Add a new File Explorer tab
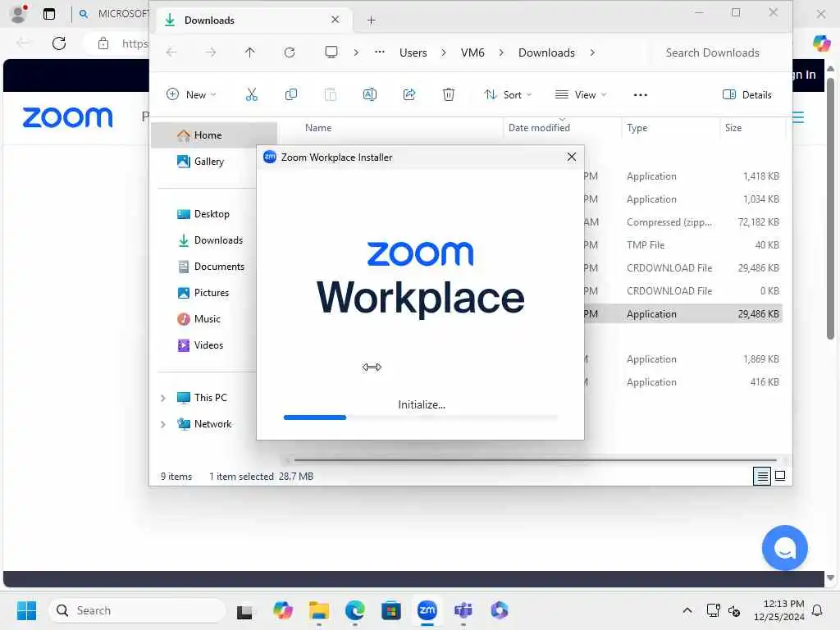 pyautogui.click(x=371, y=21)
